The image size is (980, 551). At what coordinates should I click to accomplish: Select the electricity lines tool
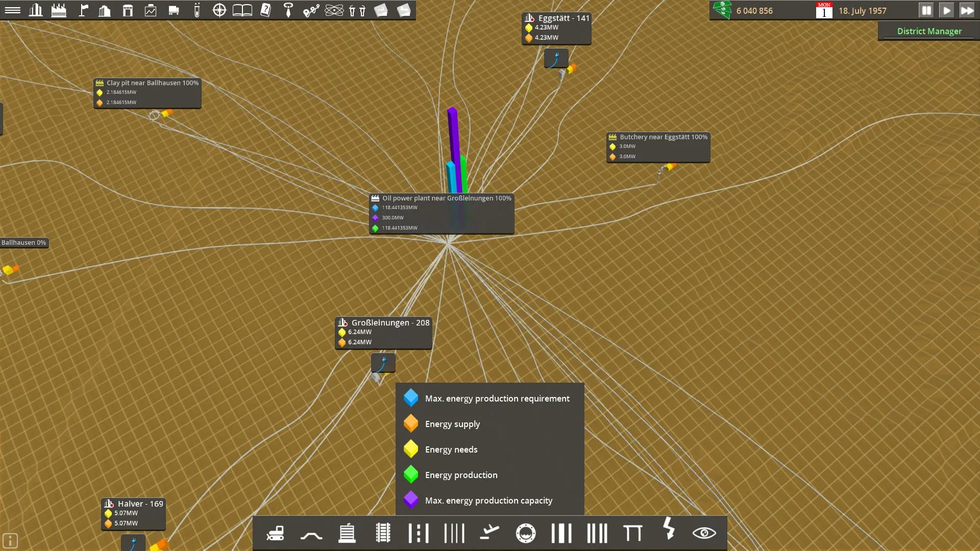tap(669, 533)
